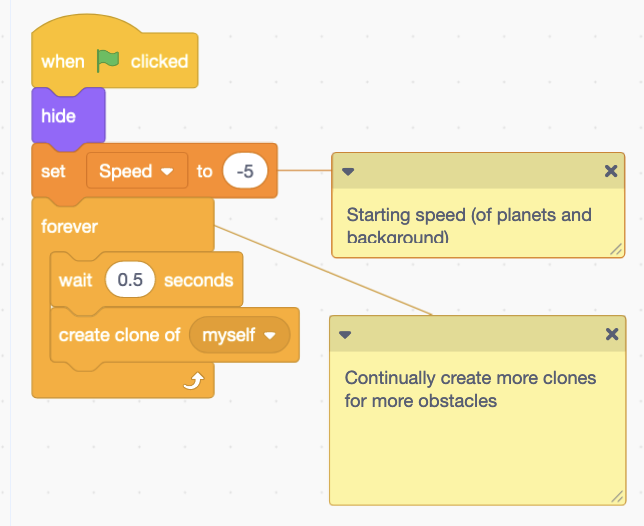Select the 'when flag clicked' hat block

(62, 61)
